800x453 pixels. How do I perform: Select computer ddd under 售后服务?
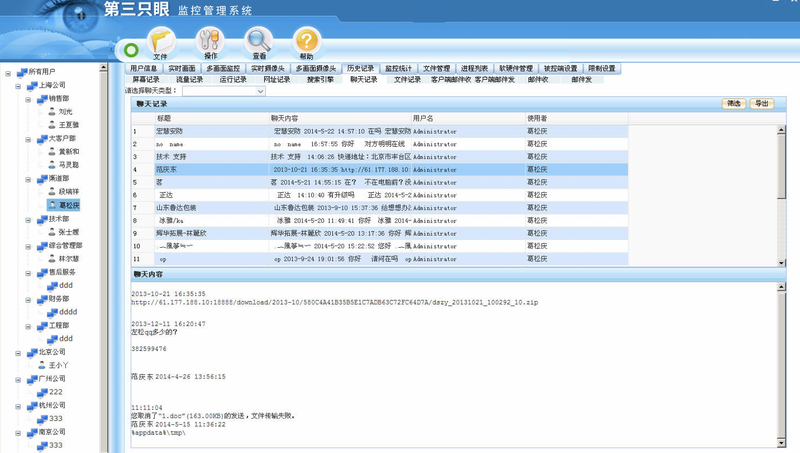click(x=60, y=285)
